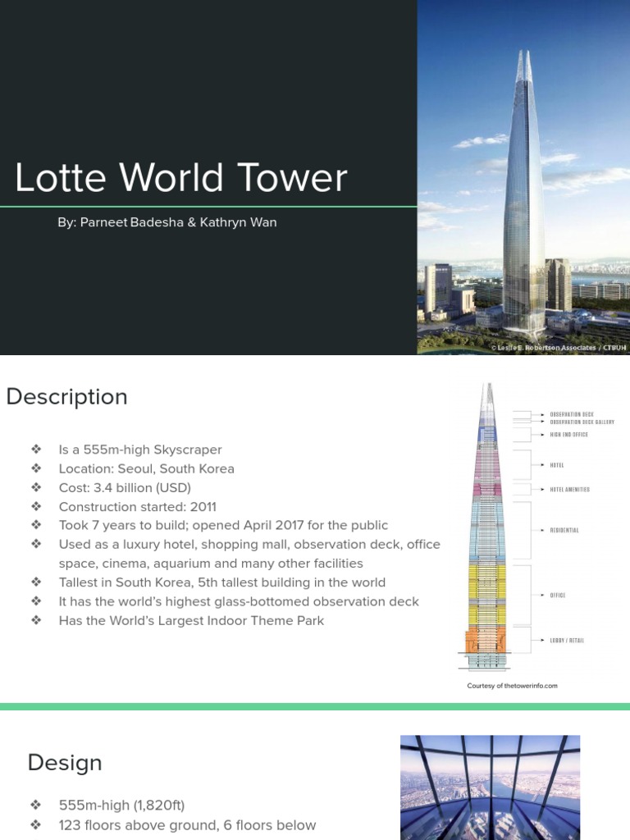Image resolution: width=630 pixels, height=840 pixels.
Task: Open the glass observation deck photo
Action: 491,787
